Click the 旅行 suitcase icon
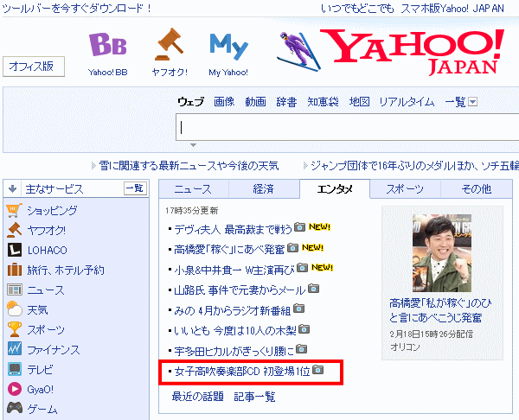The image size is (519, 420). click(x=15, y=270)
